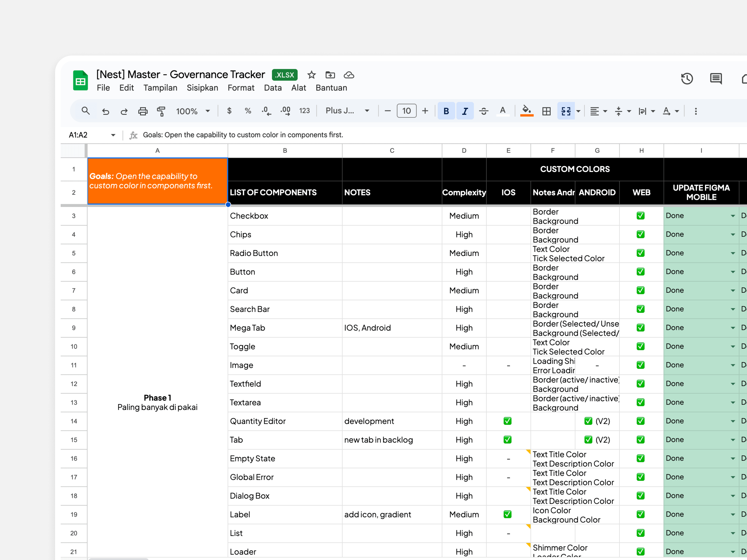
Task: Open the Done dropdown in Chips row
Action: pos(733,234)
